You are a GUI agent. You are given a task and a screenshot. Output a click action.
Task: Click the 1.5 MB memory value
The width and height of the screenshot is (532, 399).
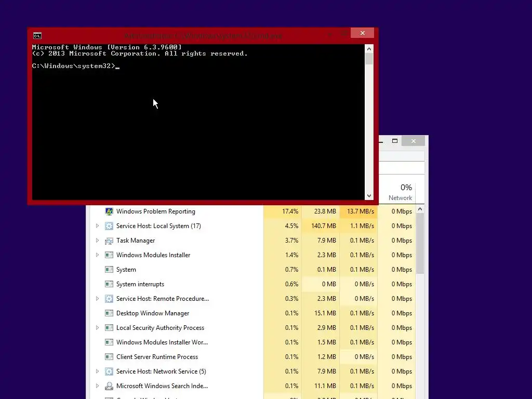(x=326, y=342)
